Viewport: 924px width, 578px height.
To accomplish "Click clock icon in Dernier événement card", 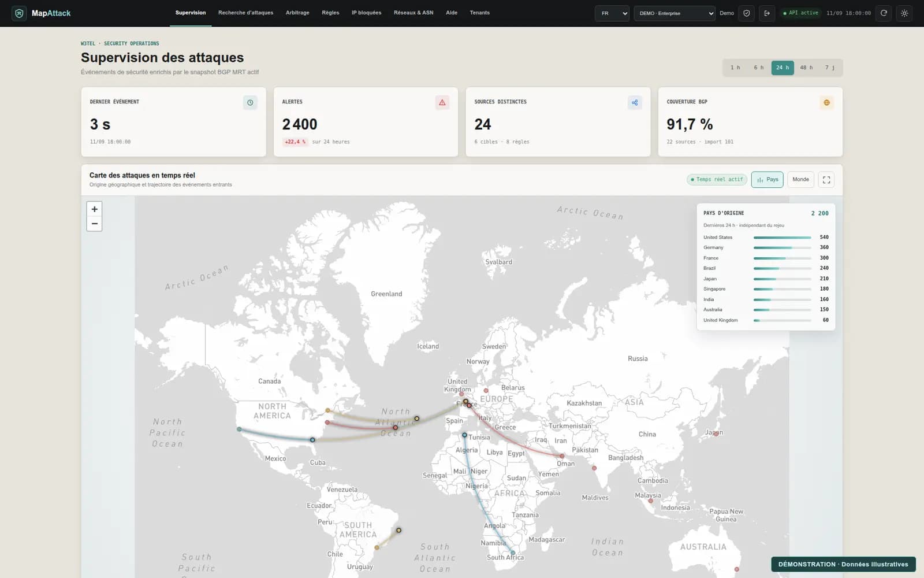I will point(250,102).
